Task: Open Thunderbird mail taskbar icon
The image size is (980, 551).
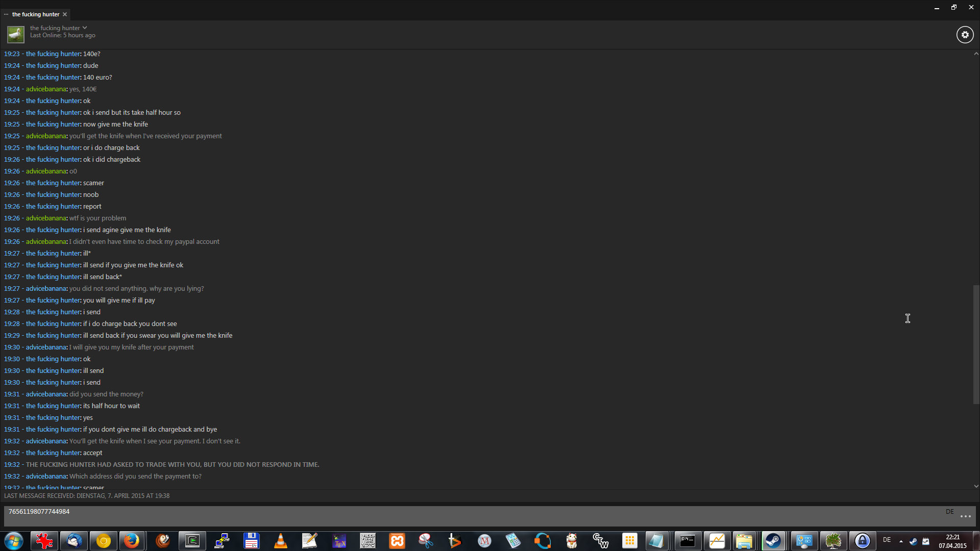Action: click(x=74, y=541)
